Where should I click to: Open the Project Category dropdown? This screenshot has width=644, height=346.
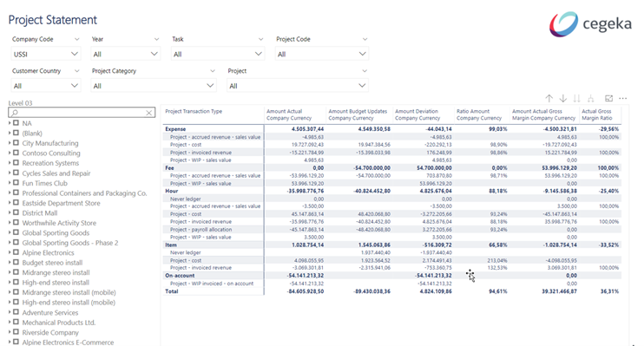(x=154, y=86)
